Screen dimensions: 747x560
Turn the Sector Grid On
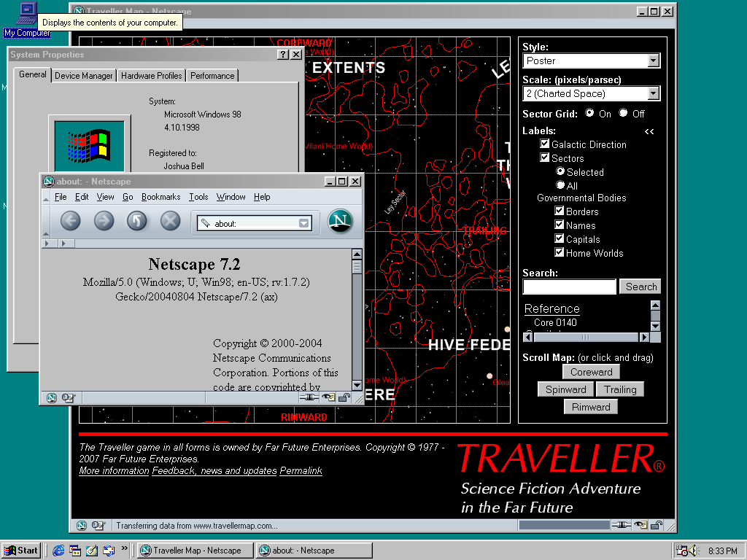coord(589,113)
